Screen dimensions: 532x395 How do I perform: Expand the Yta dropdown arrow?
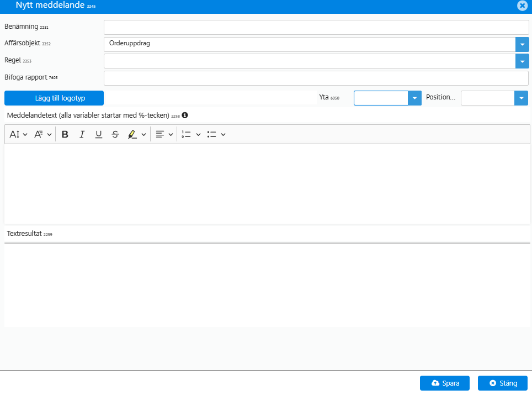414,98
